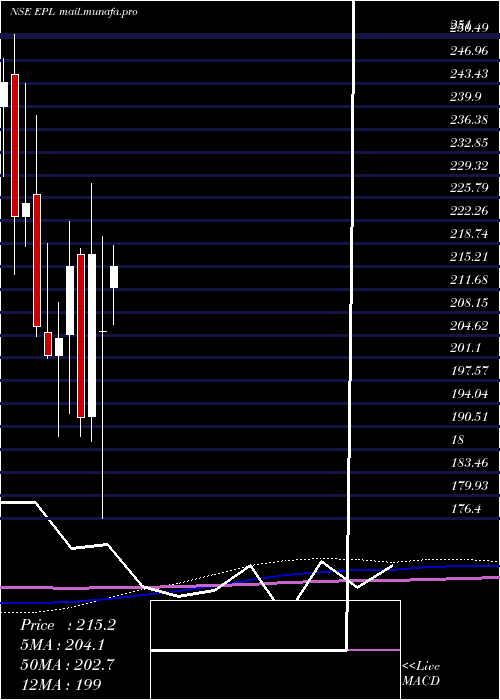500x700 pixels.
Task: Click the 243.43 price axis label
Action: pyautogui.click(x=469, y=74)
